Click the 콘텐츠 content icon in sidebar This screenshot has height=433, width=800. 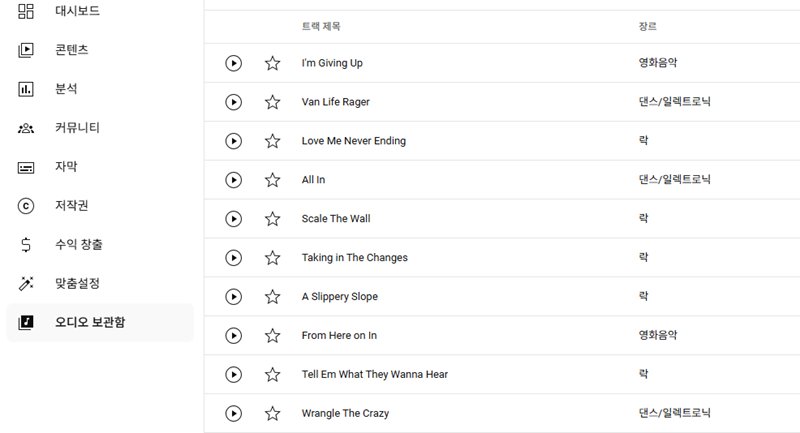point(26,50)
